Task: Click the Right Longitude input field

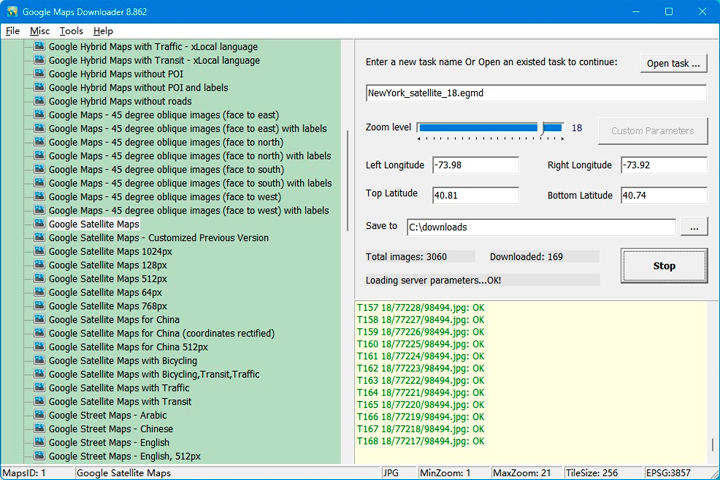Action: [x=664, y=165]
